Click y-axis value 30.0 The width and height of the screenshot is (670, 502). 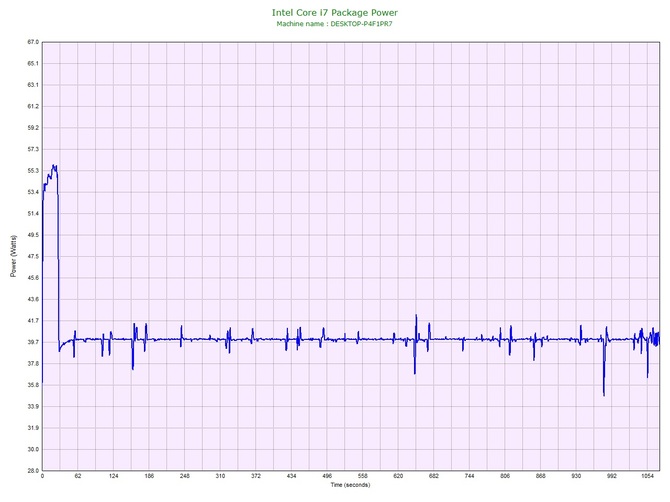coord(33,449)
